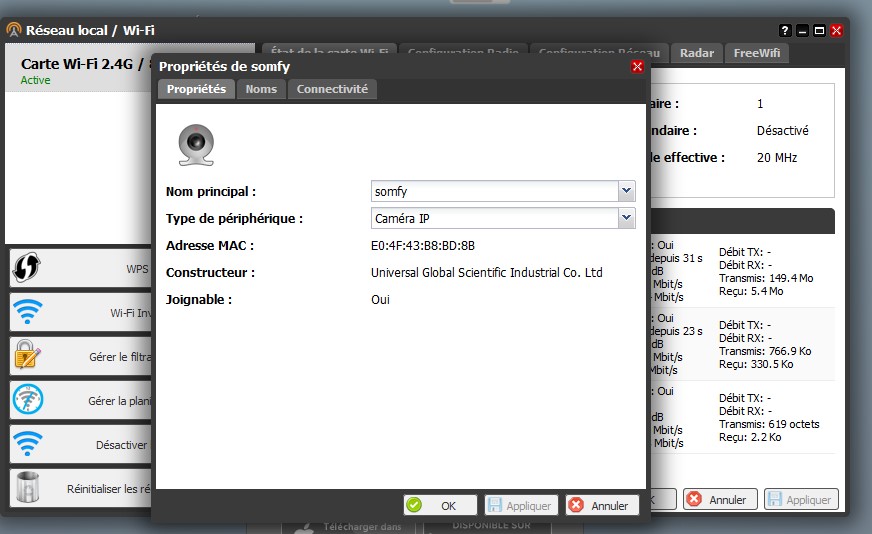Confirm with the OK button

tap(440, 505)
